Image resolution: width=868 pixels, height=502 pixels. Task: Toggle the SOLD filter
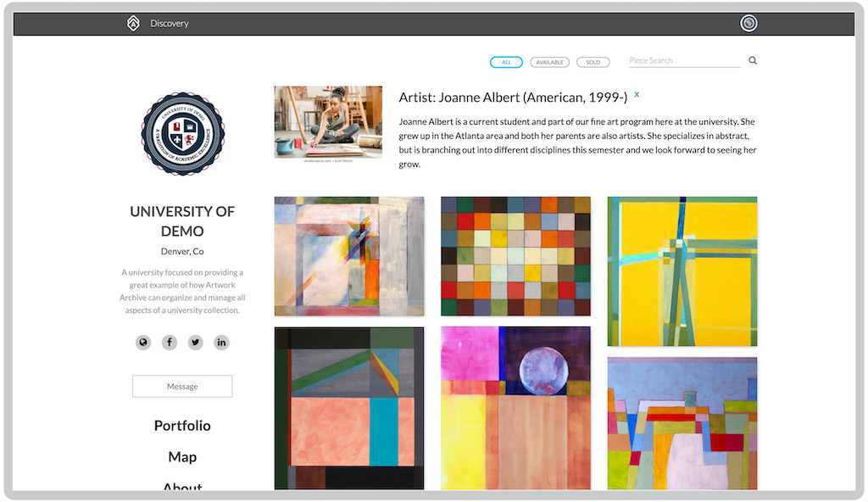593,63
